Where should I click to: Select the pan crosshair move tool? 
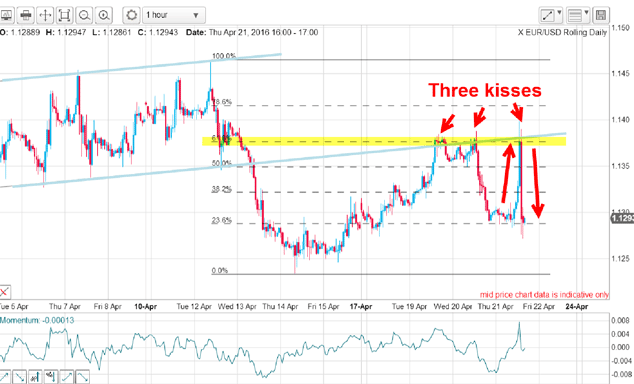click(45, 15)
